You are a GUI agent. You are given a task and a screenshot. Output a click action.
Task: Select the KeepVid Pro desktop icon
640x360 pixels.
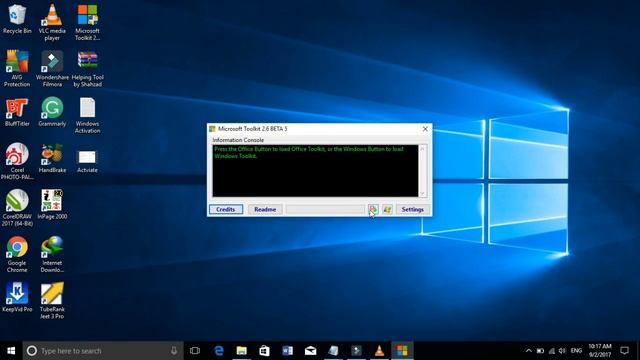17,297
